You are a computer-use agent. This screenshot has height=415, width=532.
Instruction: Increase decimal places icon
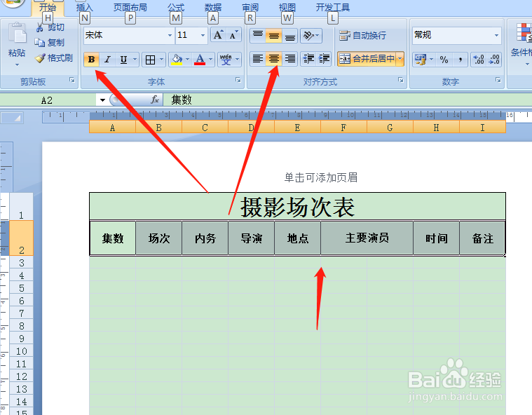(x=479, y=60)
